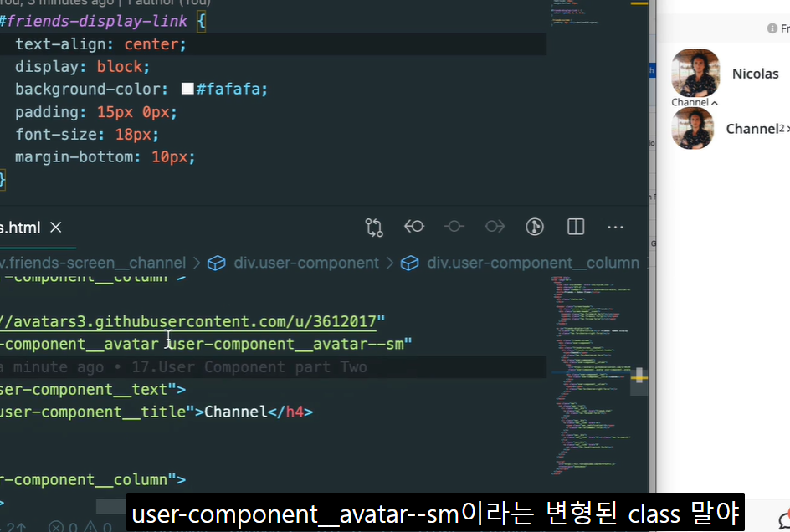Click the Nicolas name in browser preview
790x532 pixels.
(x=755, y=74)
